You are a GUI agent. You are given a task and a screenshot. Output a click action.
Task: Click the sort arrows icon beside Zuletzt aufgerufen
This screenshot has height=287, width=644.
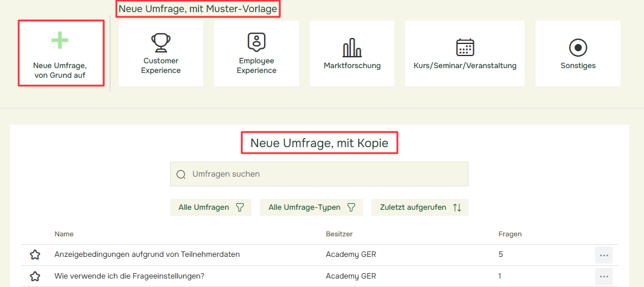pyautogui.click(x=457, y=207)
